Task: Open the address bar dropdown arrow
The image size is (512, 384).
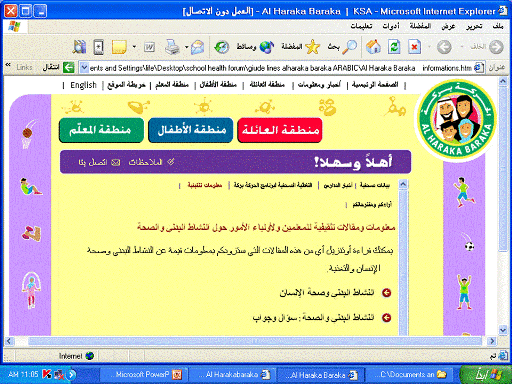Action: [84, 68]
